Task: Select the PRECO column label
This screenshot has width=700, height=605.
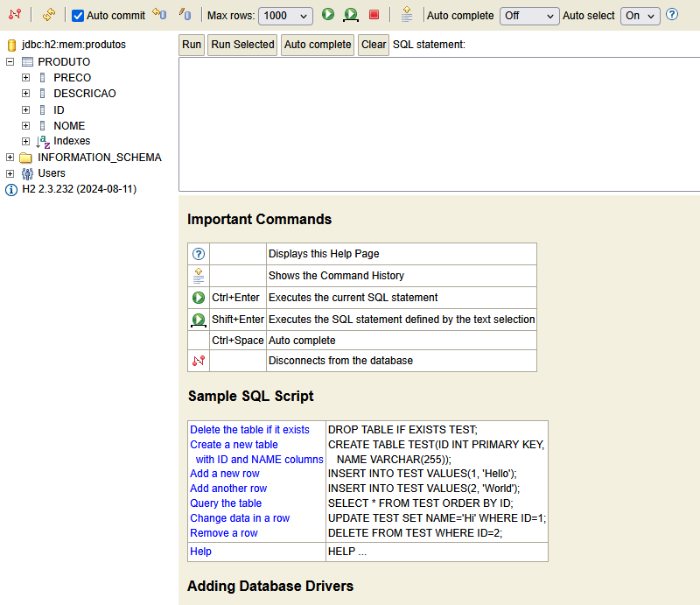Action: click(x=73, y=78)
